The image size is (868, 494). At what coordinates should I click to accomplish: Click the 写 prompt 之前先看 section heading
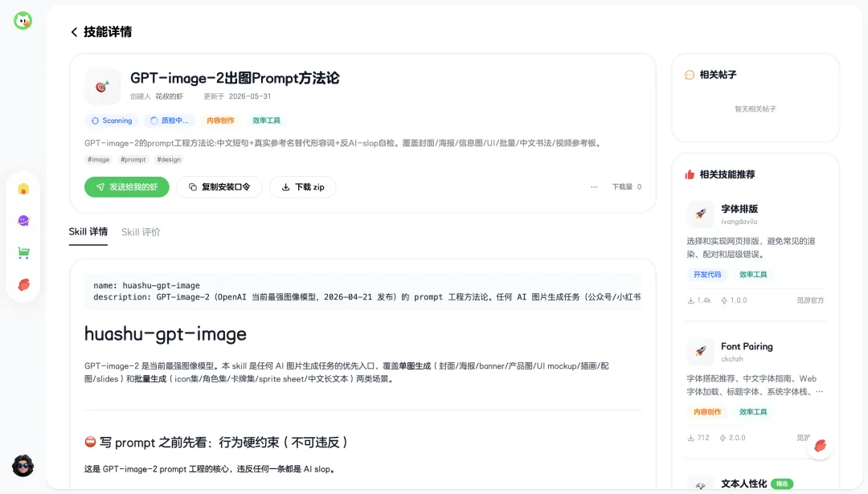tap(216, 442)
